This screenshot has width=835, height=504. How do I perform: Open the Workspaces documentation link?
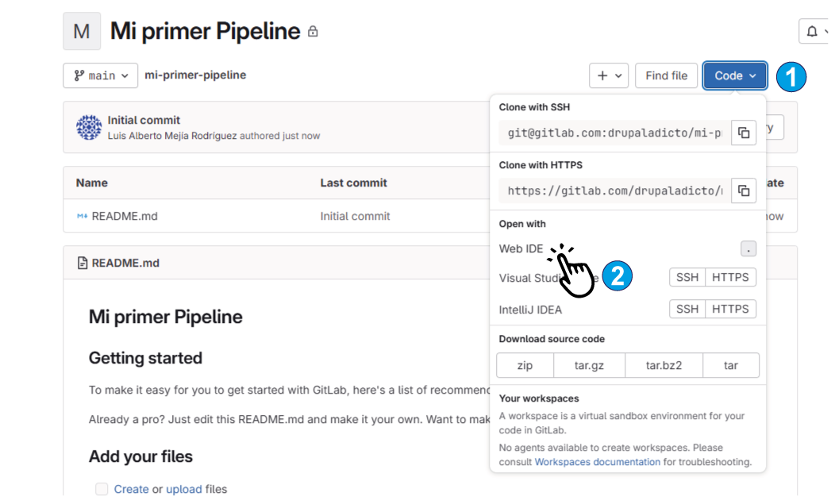597,462
